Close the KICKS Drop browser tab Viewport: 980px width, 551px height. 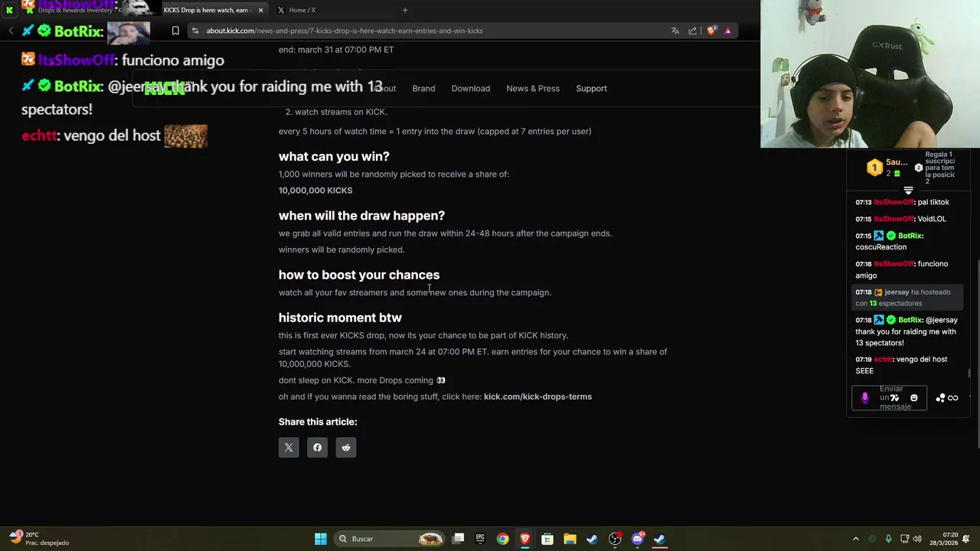click(260, 10)
